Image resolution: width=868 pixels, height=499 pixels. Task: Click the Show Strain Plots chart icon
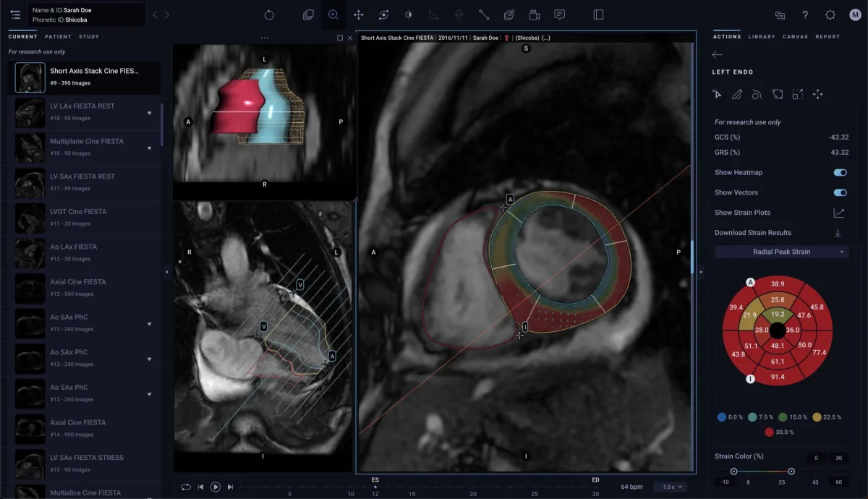[838, 213]
